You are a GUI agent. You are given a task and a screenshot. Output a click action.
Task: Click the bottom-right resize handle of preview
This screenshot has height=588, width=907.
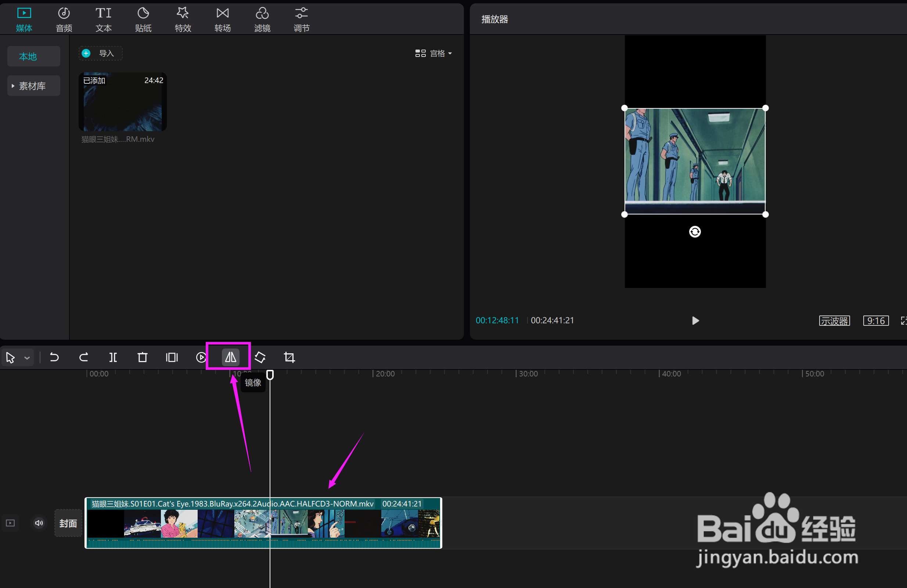[765, 214]
